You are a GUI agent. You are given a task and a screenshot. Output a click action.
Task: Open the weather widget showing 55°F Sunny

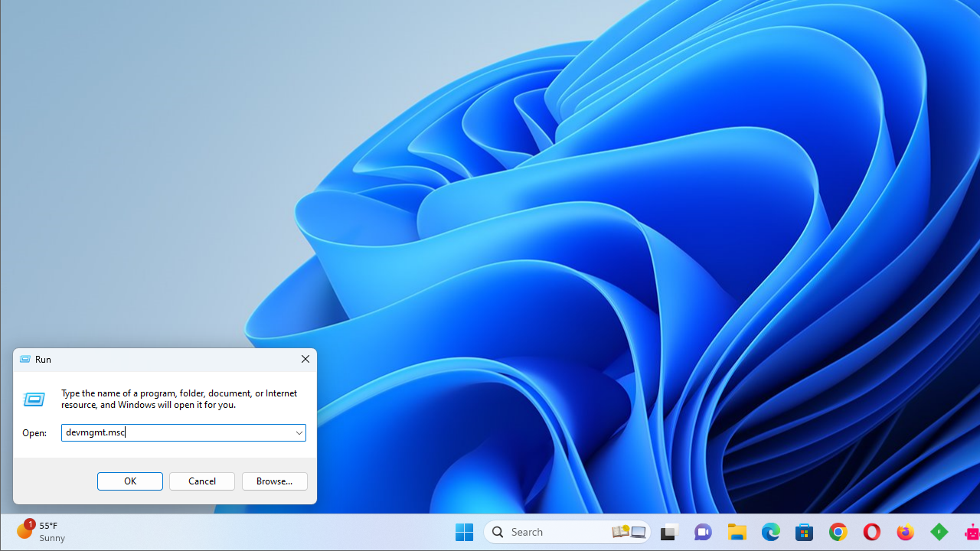41,532
